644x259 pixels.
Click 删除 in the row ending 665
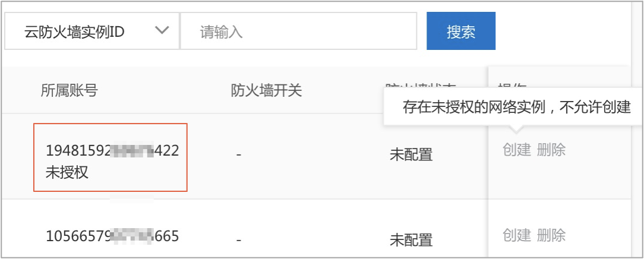click(551, 235)
